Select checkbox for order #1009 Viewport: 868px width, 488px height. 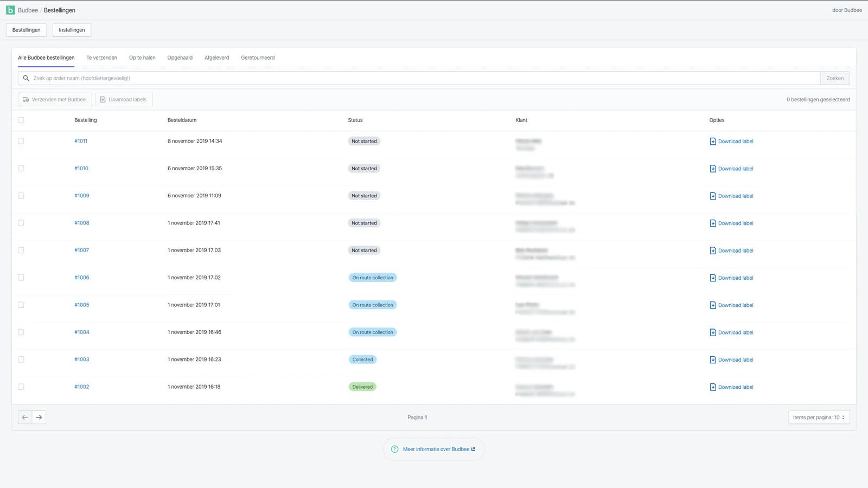tap(21, 196)
